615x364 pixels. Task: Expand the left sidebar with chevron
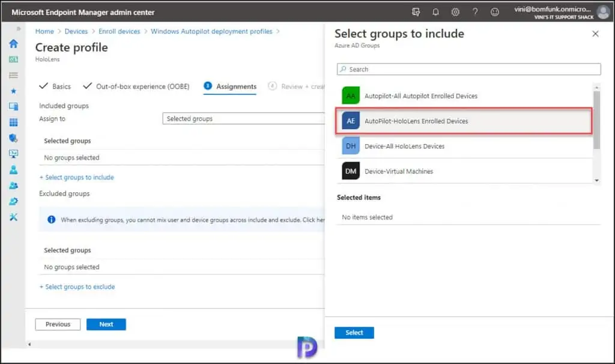tap(18, 29)
